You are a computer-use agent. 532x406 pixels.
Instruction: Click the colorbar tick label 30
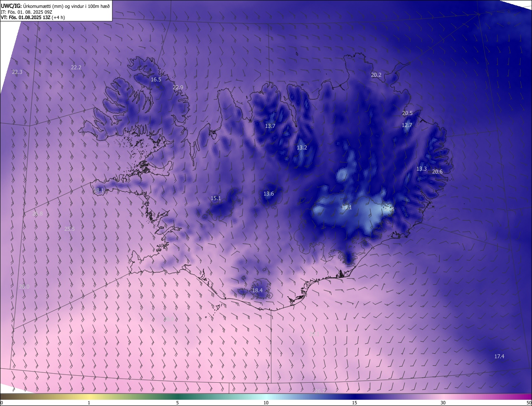(443, 403)
